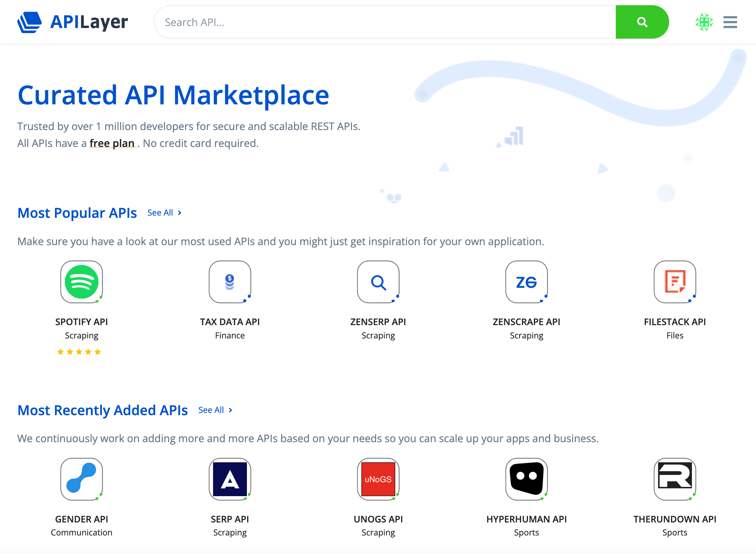This screenshot has height=554, width=756.
Task: Click the Filestack API red icon
Action: point(674,282)
